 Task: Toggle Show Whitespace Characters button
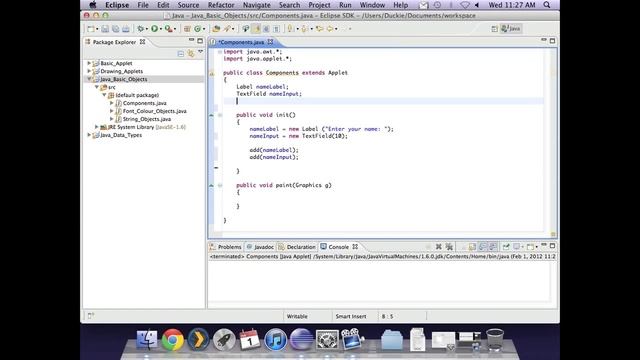276,29
